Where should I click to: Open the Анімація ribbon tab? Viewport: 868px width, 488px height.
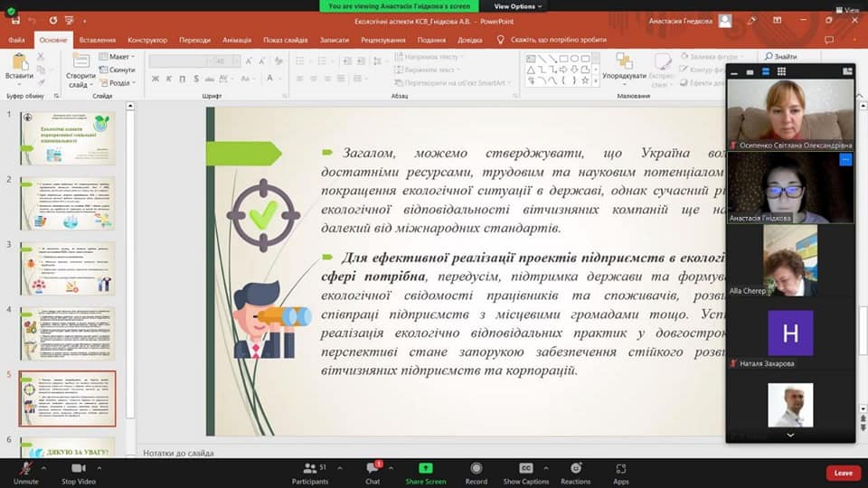237,40
